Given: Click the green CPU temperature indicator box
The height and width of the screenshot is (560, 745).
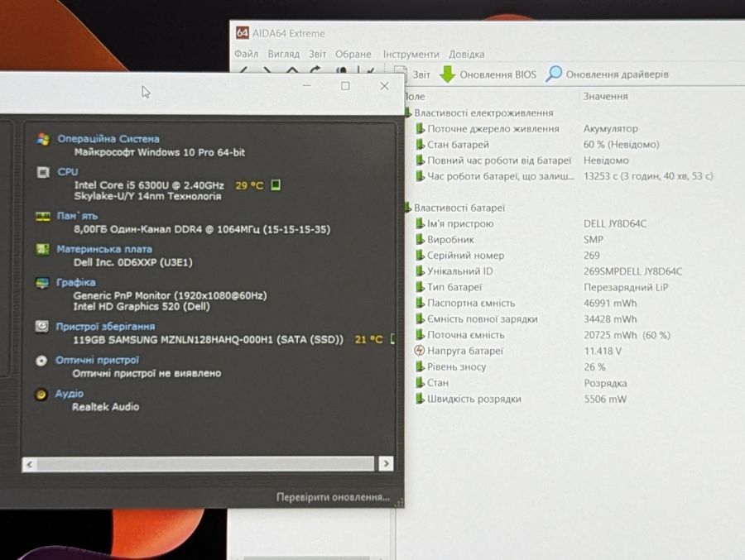Looking at the screenshot, I should (x=276, y=184).
